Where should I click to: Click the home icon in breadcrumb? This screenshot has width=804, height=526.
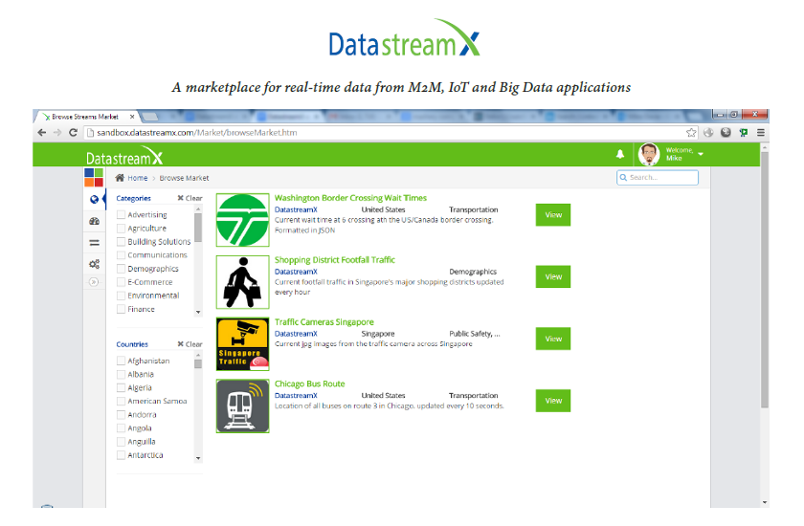[120, 177]
